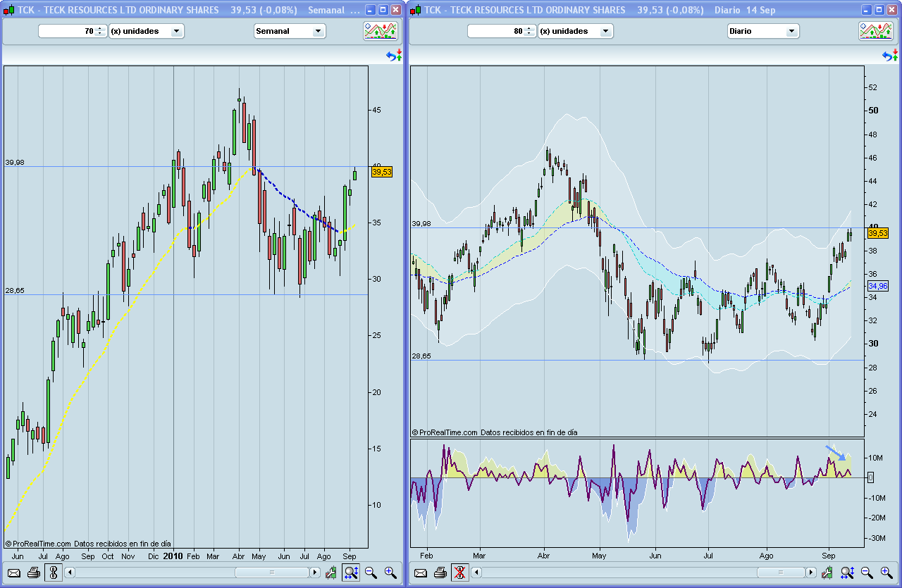This screenshot has width=902, height=588.
Task: Click the email icon in the weekly chart
Action: tap(14, 573)
